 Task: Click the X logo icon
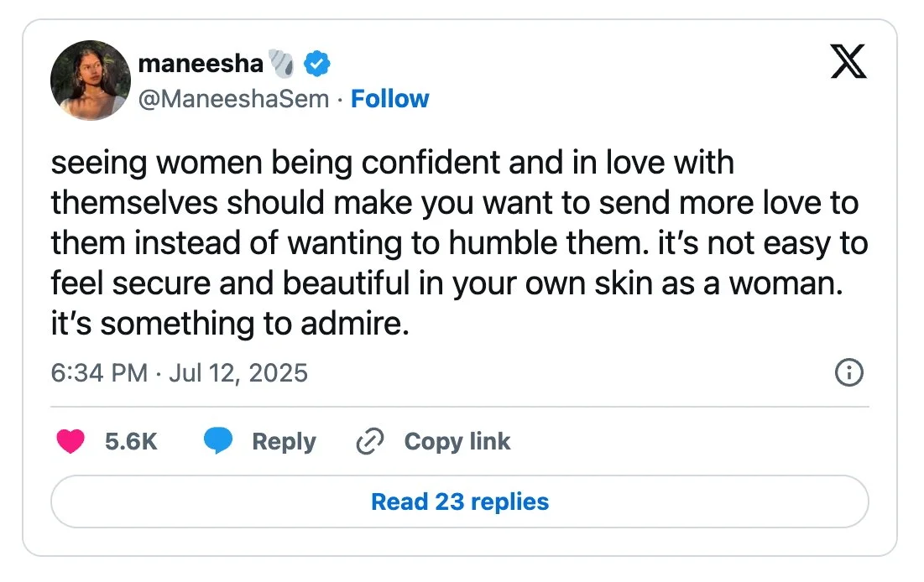(848, 62)
